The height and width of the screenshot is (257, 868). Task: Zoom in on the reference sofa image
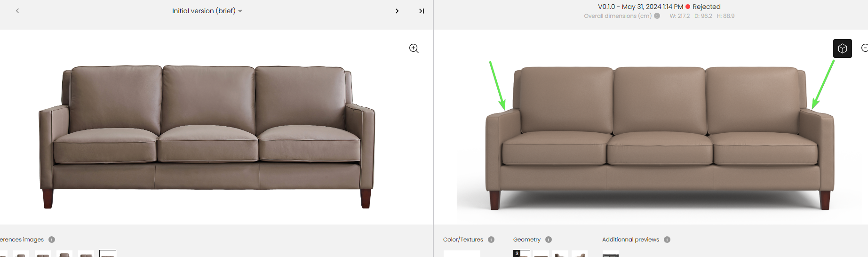[x=414, y=48]
